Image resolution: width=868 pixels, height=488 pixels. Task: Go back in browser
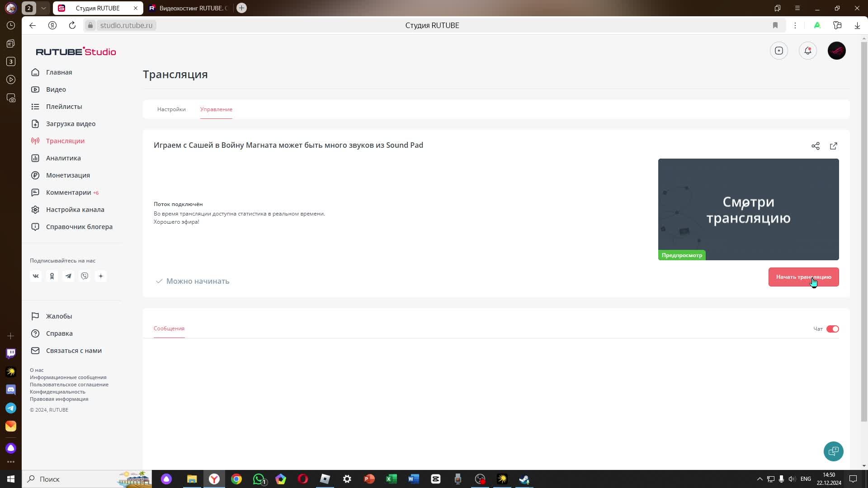point(33,25)
